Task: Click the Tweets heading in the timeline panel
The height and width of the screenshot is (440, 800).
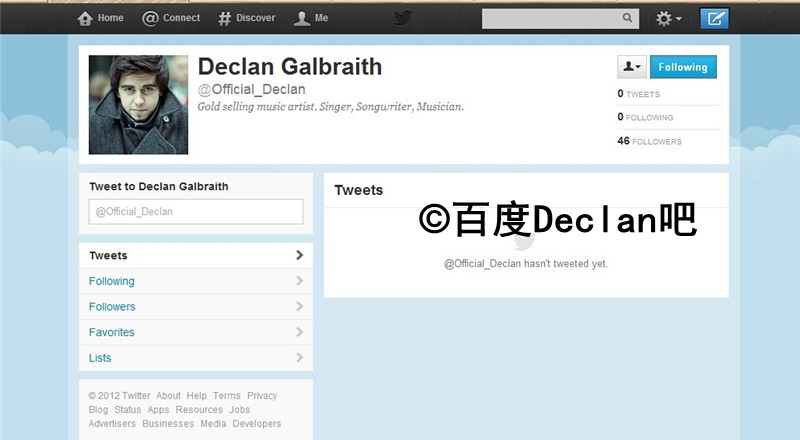Action: [359, 190]
